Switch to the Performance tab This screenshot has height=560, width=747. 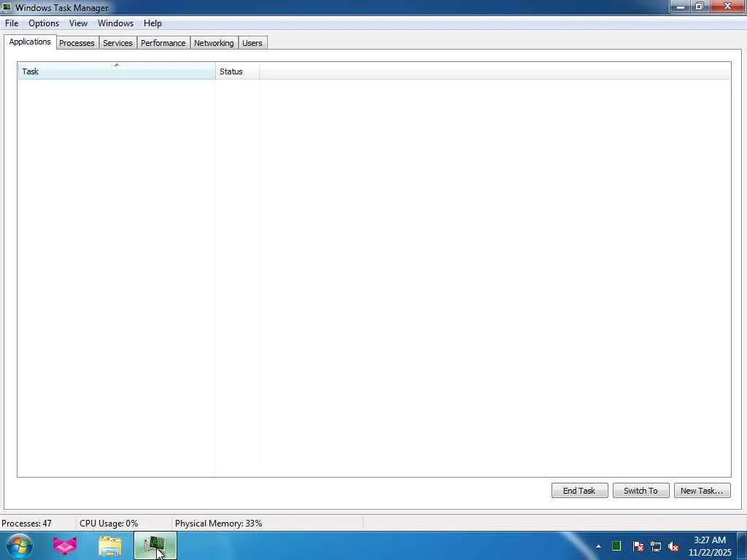click(x=163, y=43)
